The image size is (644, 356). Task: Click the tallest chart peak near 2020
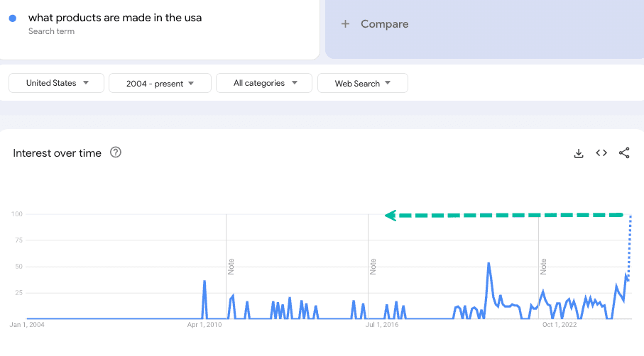point(489,263)
